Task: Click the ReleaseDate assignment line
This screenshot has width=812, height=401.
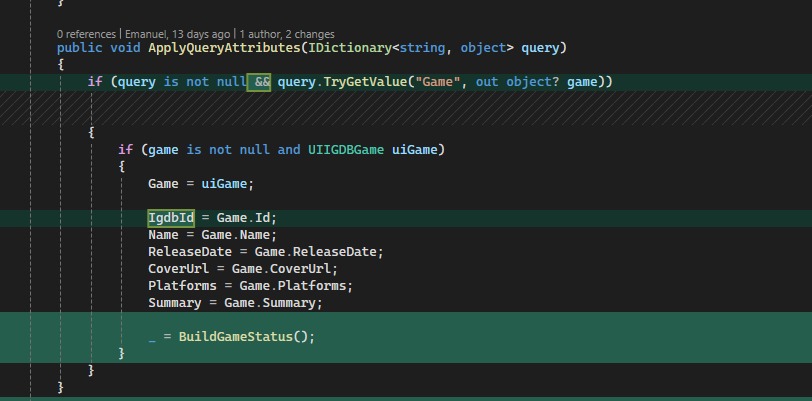Action: click(266, 252)
